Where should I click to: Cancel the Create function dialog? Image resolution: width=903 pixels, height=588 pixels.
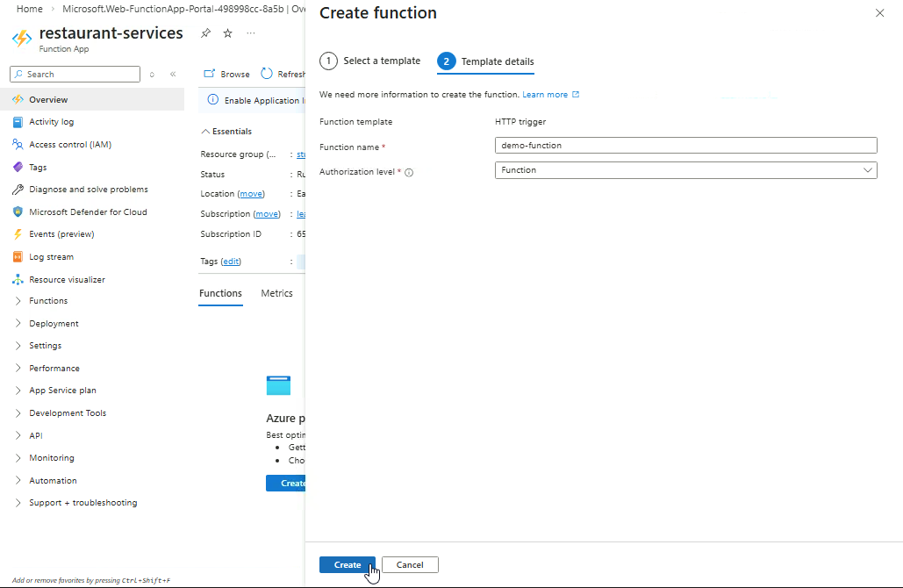tap(410, 565)
